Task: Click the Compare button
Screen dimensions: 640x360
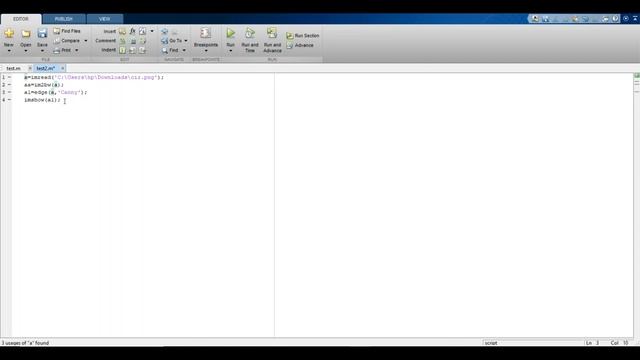Action: tap(67, 41)
